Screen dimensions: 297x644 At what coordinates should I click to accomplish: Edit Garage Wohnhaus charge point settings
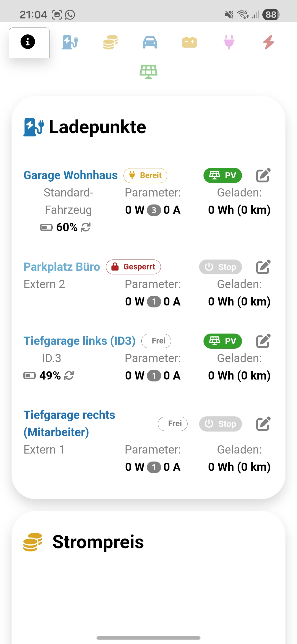(263, 175)
